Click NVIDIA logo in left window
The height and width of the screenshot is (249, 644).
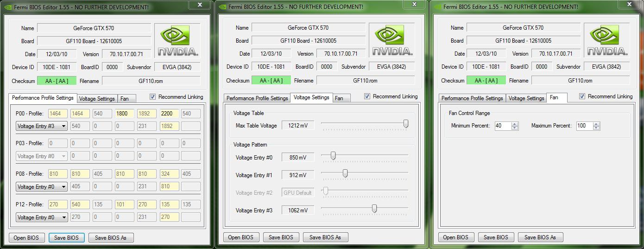[177, 41]
